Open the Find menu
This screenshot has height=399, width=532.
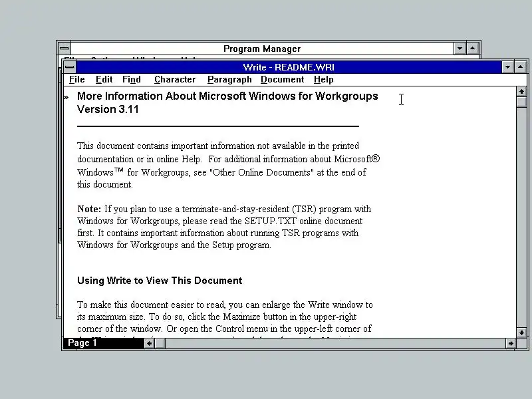[x=131, y=79]
